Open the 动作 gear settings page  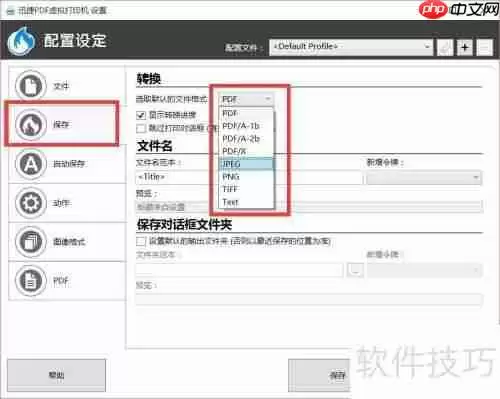tap(67, 203)
